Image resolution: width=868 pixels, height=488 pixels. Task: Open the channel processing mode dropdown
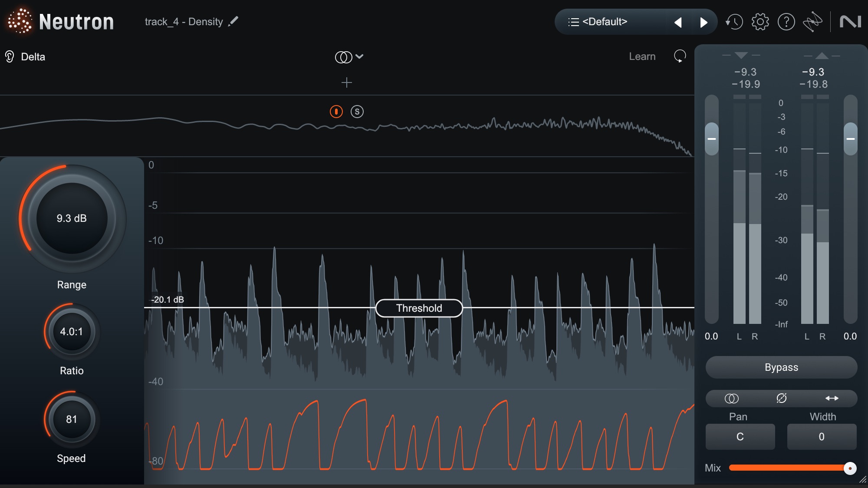349,57
